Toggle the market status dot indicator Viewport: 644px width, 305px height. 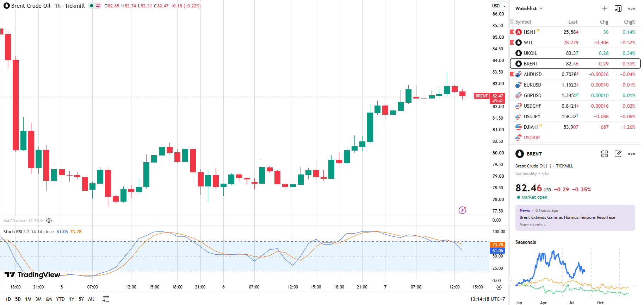tap(91, 6)
